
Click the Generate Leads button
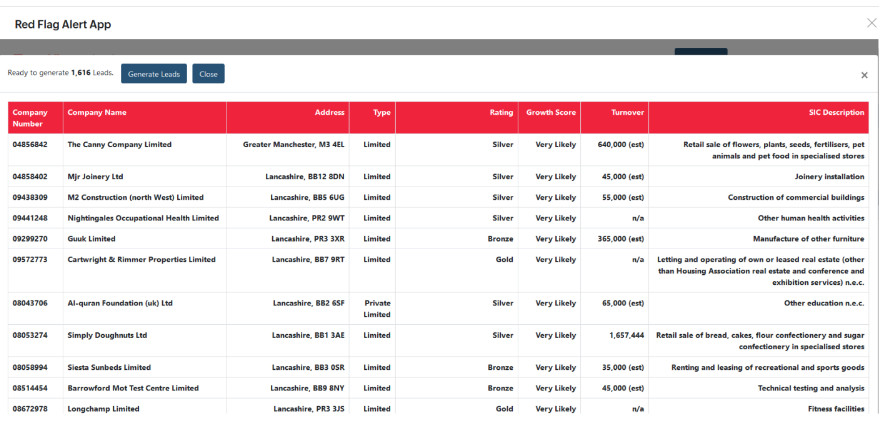(x=154, y=74)
